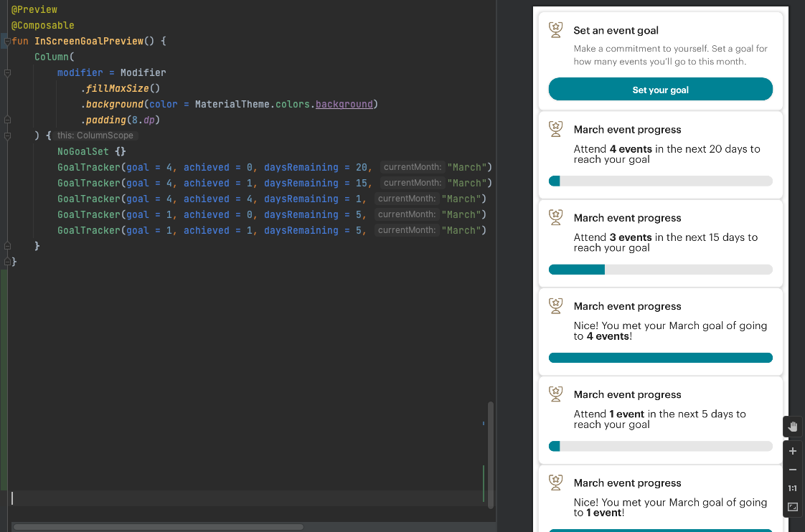Fit the preview to the screen
The image size is (805, 532).
792,507
